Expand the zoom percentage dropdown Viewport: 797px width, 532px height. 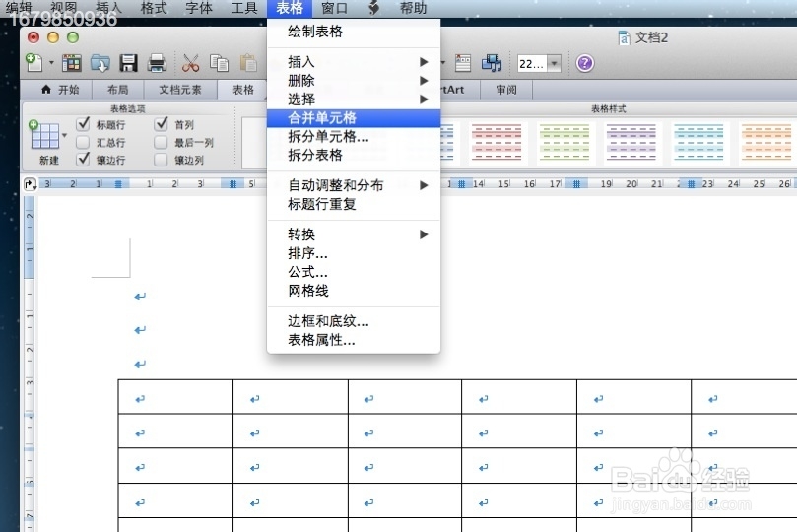[554, 63]
